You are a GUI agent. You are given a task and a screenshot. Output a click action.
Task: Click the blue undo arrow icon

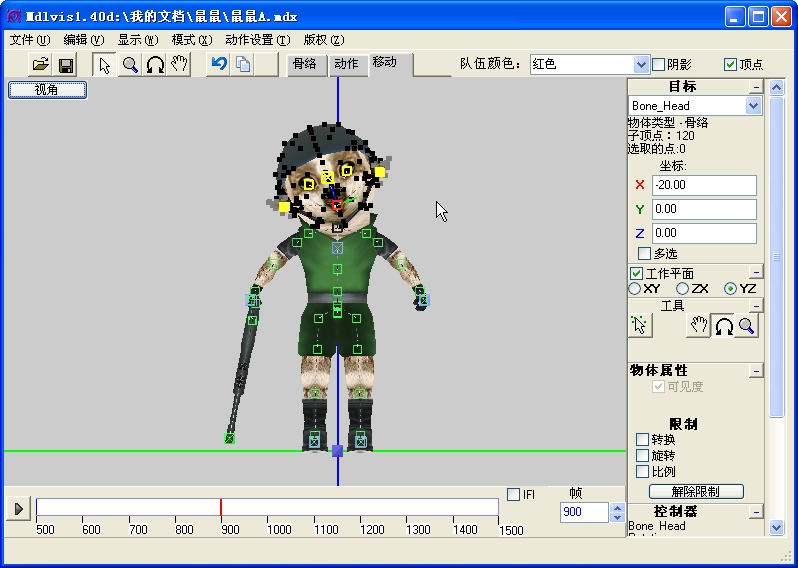(219, 65)
